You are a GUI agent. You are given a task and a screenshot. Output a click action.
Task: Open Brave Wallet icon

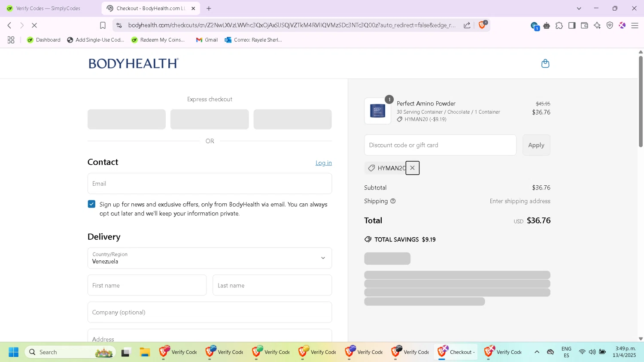click(584, 26)
